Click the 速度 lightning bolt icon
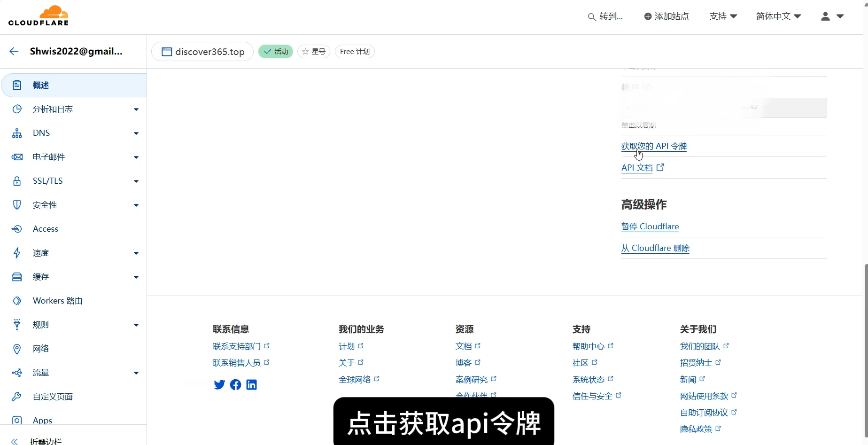 (17, 253)
